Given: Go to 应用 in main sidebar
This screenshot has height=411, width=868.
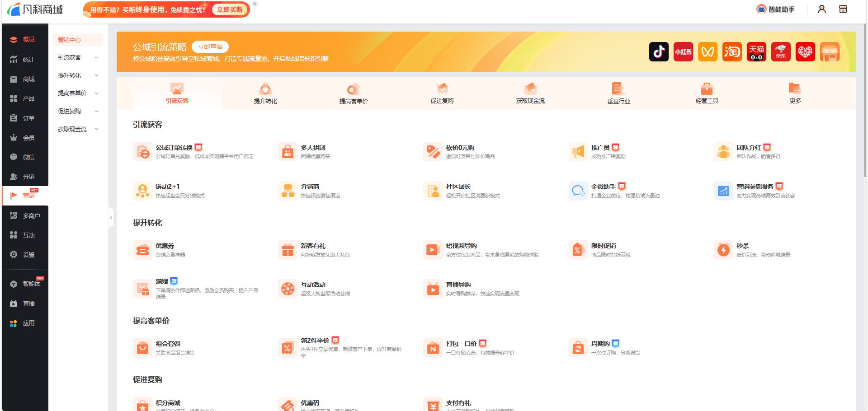Looking at the screenshot, I should (x=25, y=323).
